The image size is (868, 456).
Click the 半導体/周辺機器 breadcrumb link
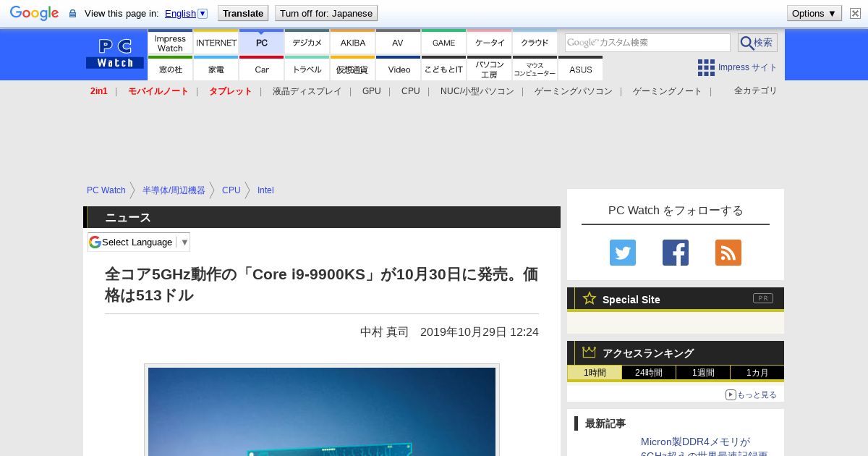click(x=174, y=190)
